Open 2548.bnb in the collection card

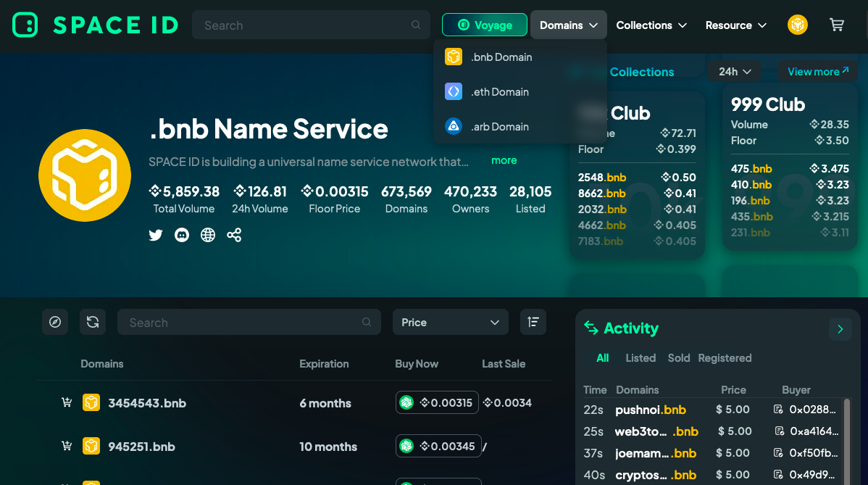(602, 177)
